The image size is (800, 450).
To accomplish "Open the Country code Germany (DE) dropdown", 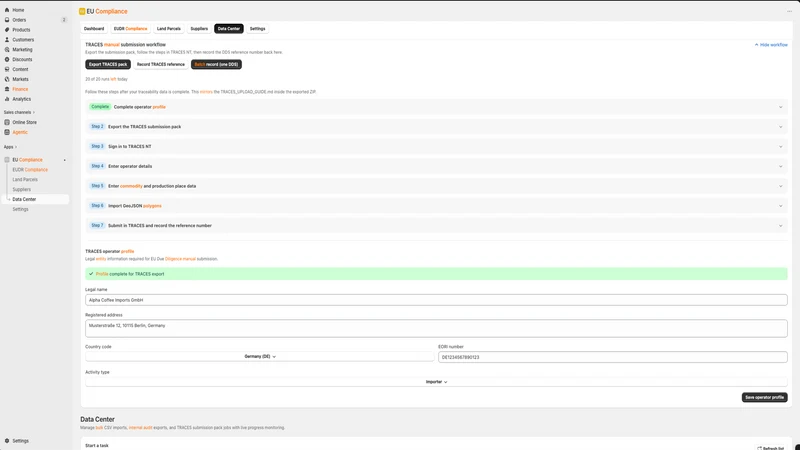I will point(260,357).
